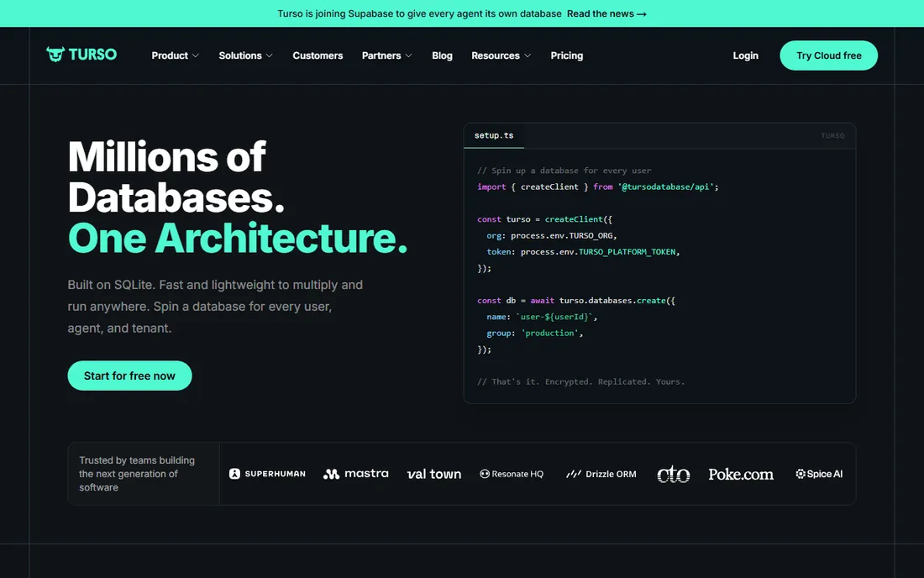Expand the Product dropdown menu

click(x=175, y=55)
